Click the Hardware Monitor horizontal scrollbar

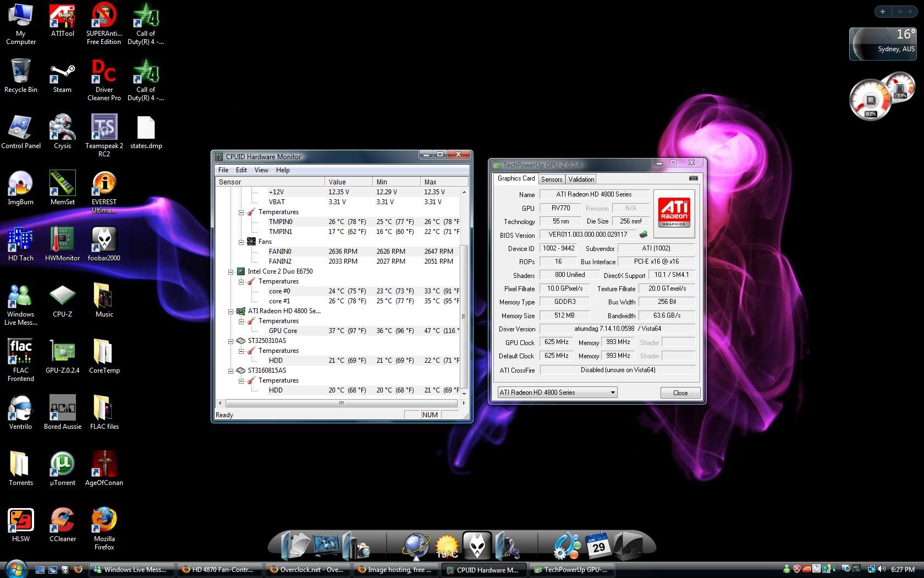pos(341,403)
